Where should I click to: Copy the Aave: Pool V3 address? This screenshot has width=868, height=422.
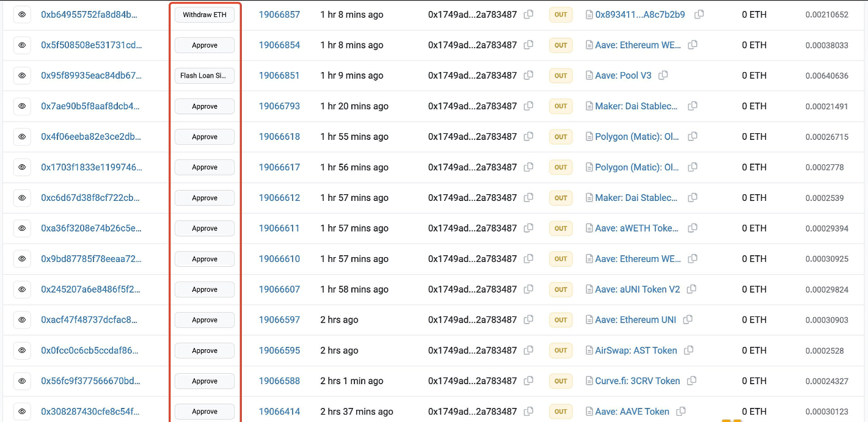tap(663, 76)
